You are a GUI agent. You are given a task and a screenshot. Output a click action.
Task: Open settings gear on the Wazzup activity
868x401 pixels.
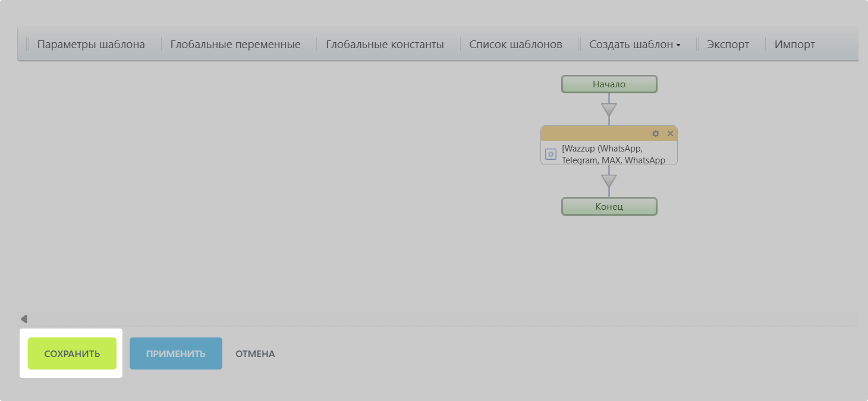coord(656,134)
